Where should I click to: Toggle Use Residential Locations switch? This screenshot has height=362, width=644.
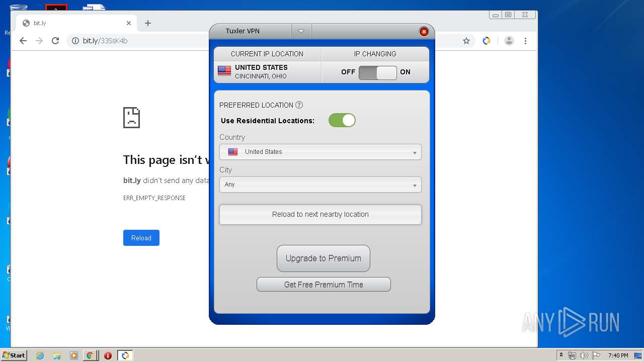(342, 120)
